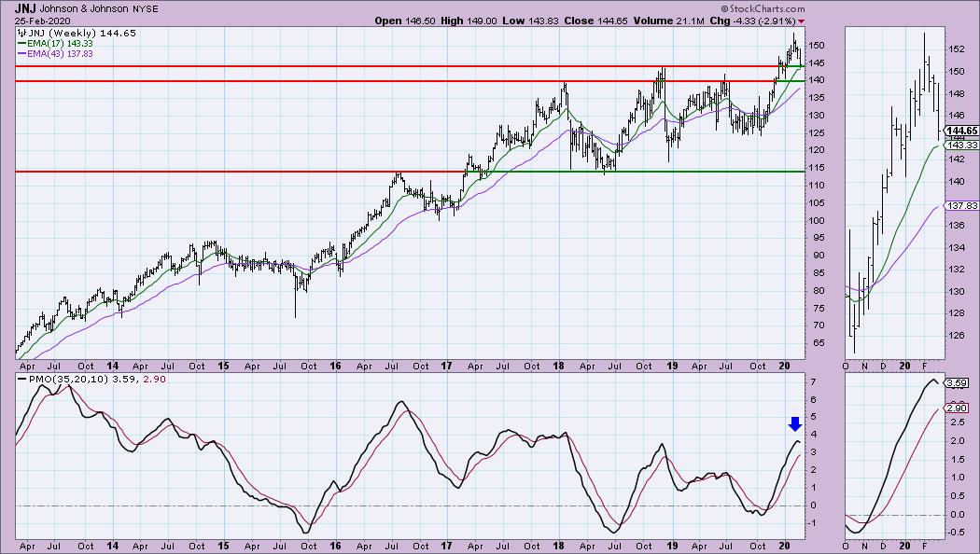Click year 19 on the PMO panel time axis
This screenshot has width=980, height=554.
point(671,546)
